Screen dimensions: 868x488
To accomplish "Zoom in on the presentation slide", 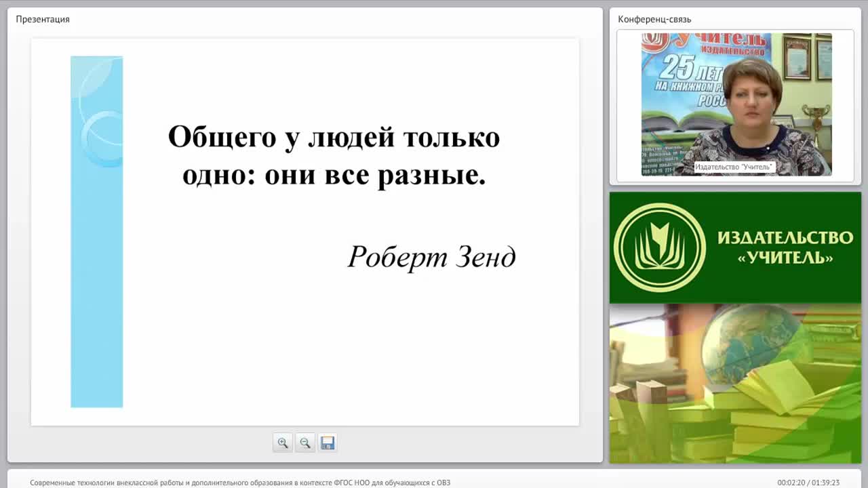I will 283,443.
